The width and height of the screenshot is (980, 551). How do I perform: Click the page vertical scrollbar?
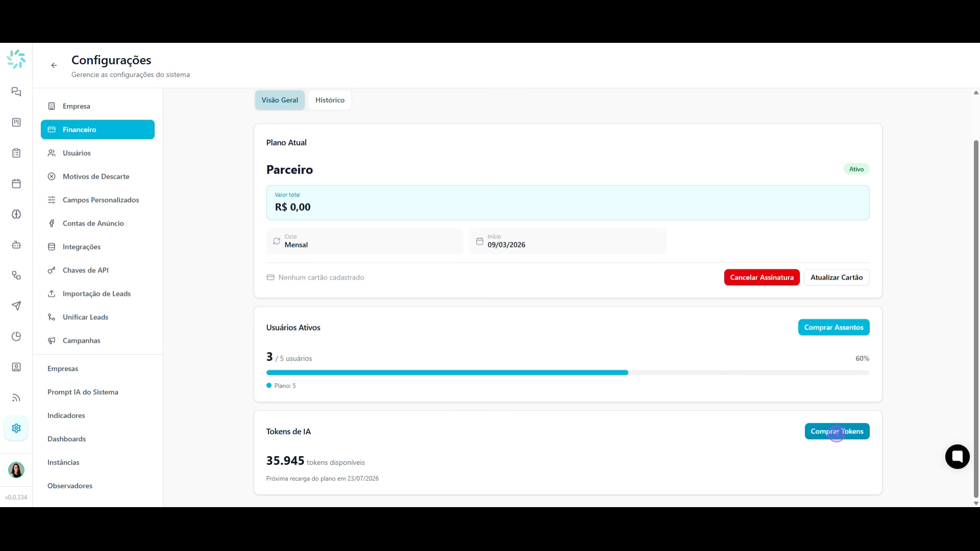[x=976, y=319]
